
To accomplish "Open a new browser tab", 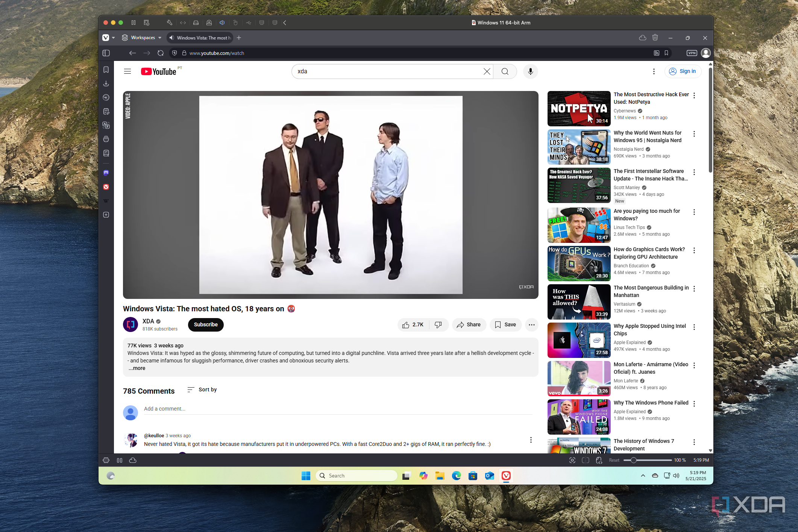I will [x=239, y=38].
